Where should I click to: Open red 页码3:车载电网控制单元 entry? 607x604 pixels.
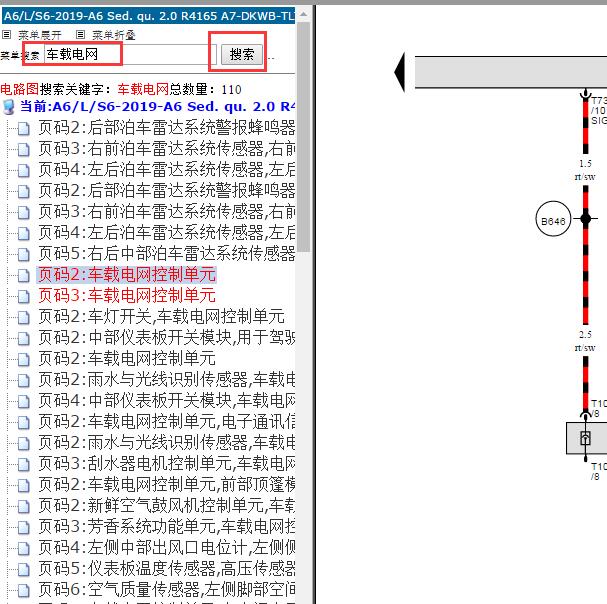127,295
